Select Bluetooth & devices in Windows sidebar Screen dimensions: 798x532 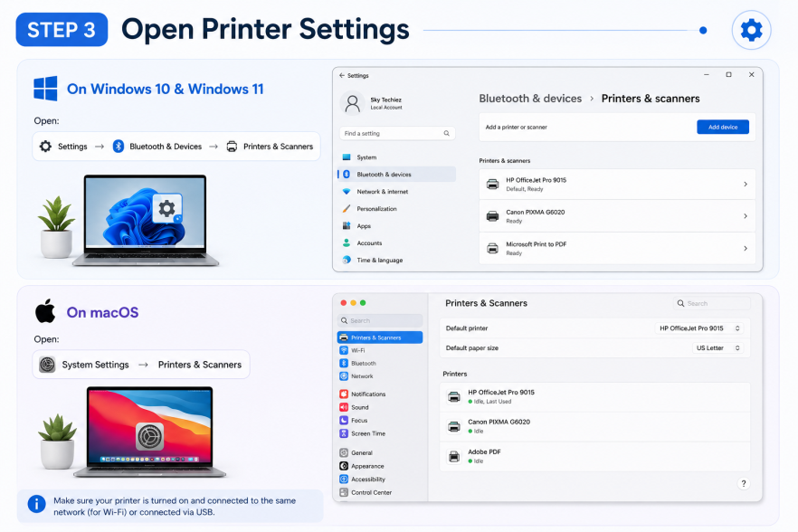coord(397,174)
